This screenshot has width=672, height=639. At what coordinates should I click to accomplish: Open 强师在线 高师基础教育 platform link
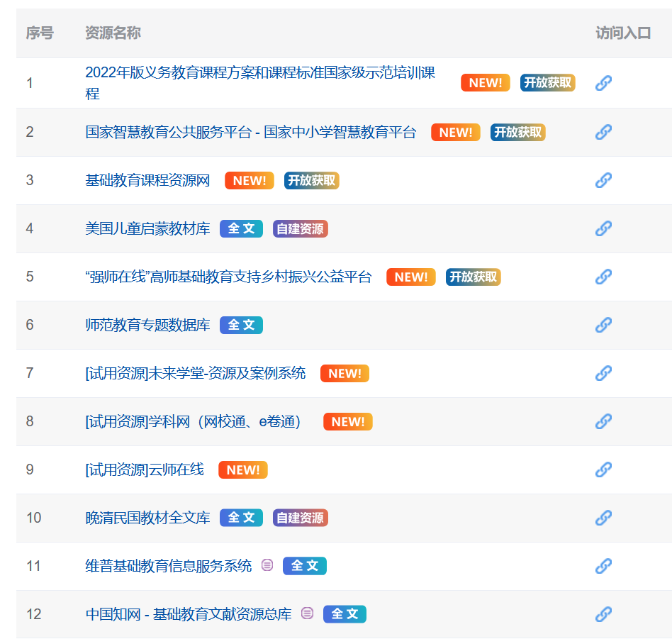click(x=228, y=277)
